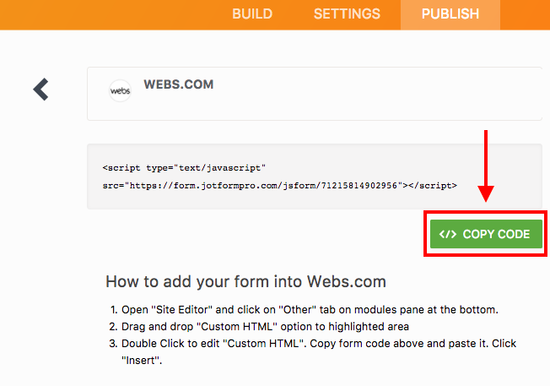Go back using the left chevron arrow

[41, 89]
